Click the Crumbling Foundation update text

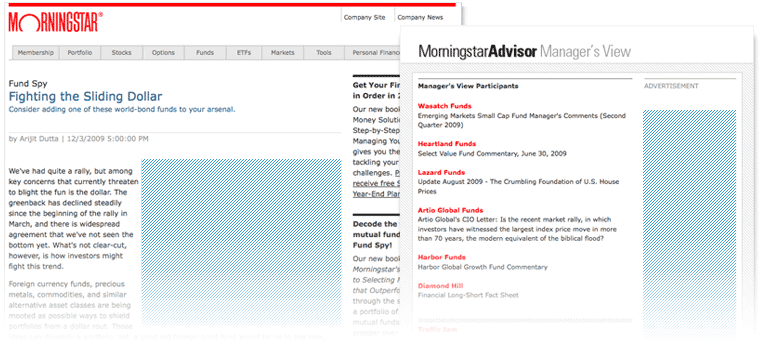pyautogui.click(x=518, y=187)
